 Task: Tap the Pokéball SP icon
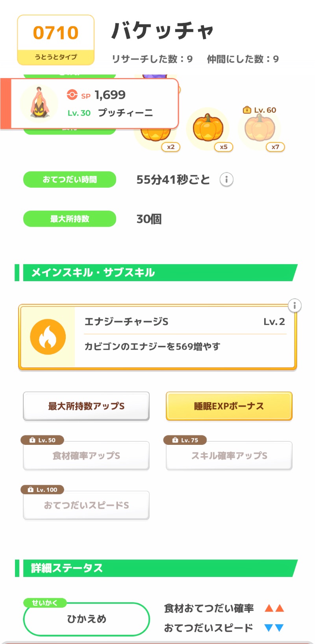click(72, 95)
